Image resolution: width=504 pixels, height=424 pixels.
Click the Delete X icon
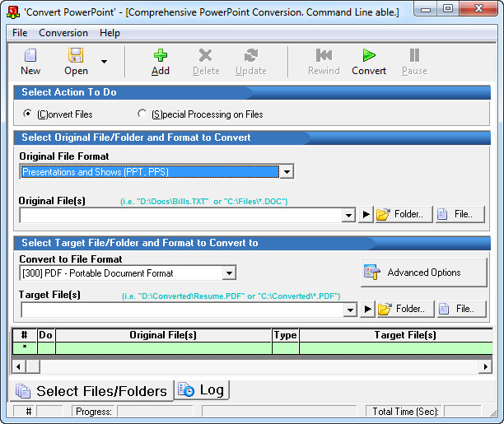tap(205, 55)
